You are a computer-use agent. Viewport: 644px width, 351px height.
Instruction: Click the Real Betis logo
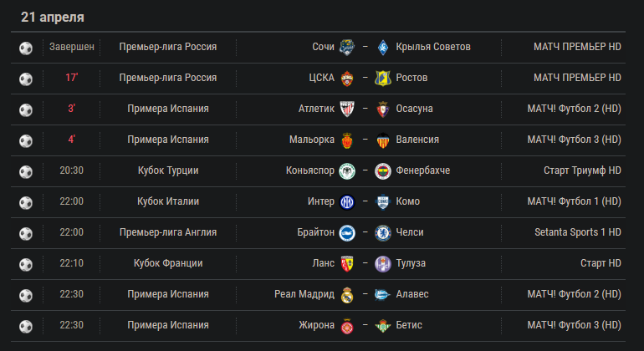tap(383, 326)
